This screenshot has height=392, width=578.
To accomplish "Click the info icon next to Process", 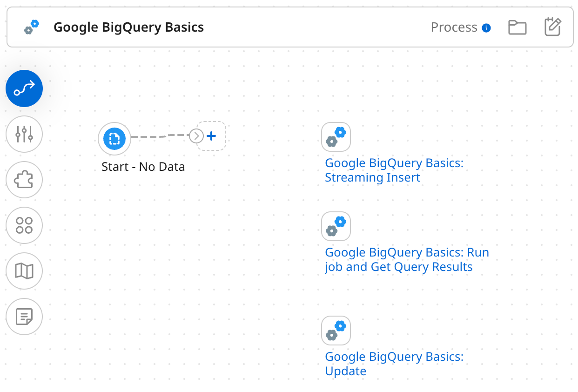I will (x=486, y=27).
